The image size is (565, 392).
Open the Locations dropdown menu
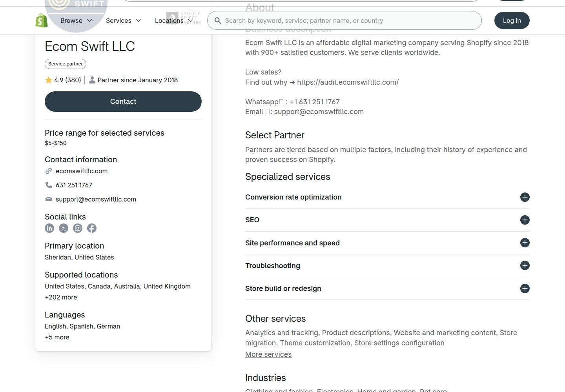174,20
